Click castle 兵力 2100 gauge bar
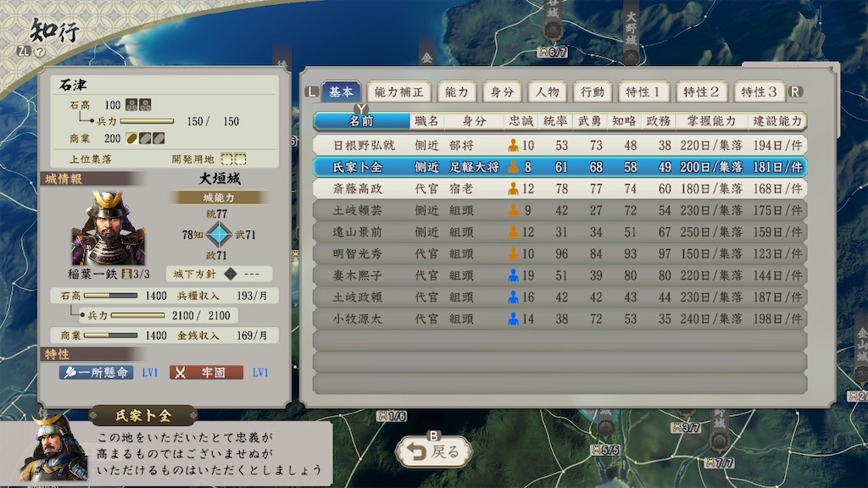 point(138,315)
